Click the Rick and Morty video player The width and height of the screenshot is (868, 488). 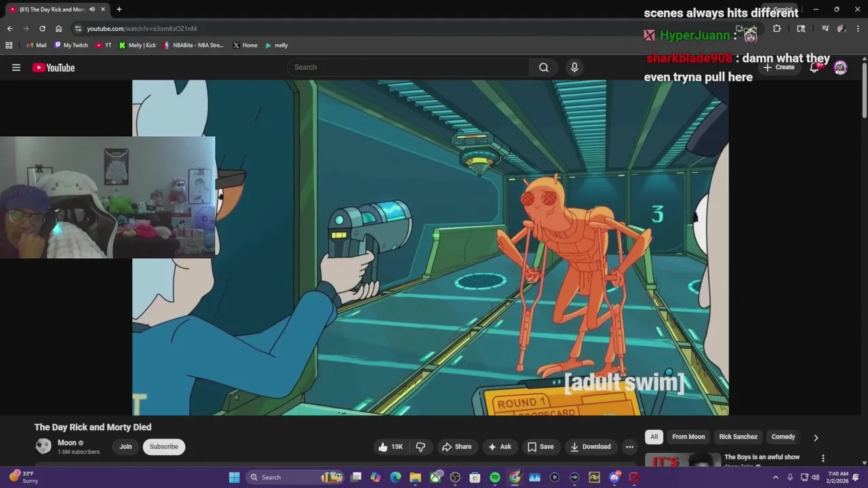pos(431,247)
